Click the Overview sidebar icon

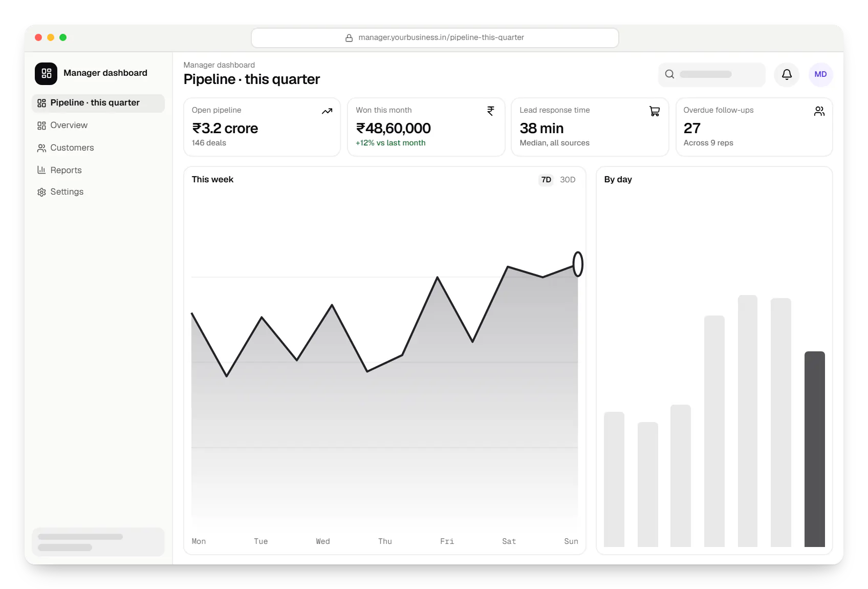tap(41, 125)
